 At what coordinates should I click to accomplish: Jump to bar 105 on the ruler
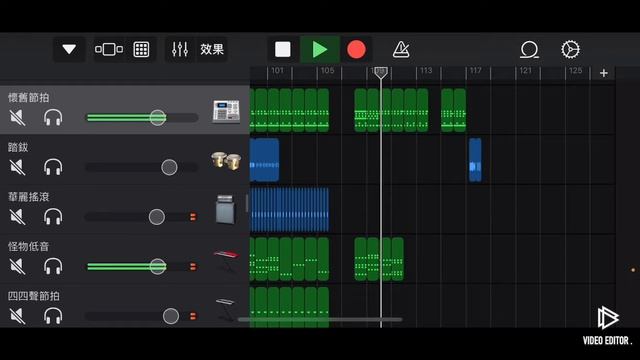coord(327,71)
